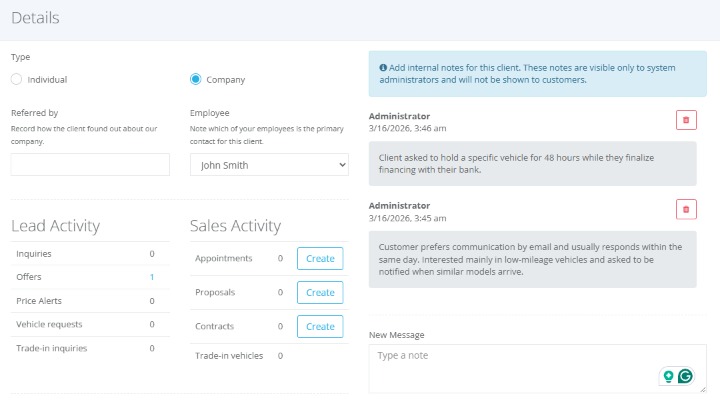This screenshot has width=720, height=400.
Task: Delete the 3:46 am administrator note
Action: (x=686, y=120)
